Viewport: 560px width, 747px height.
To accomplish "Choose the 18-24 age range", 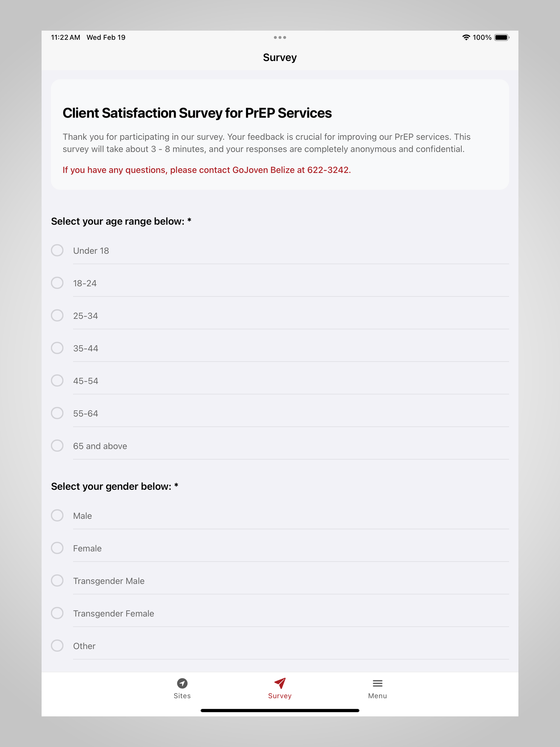I will click(280, 283).
